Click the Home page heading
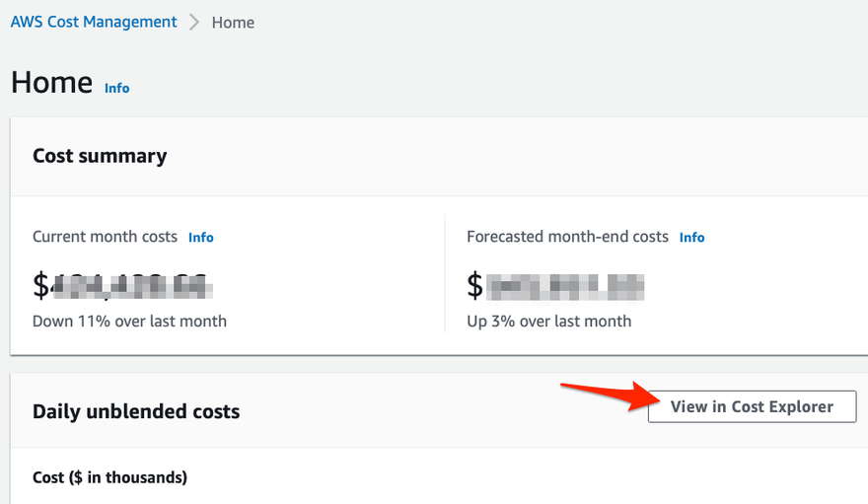Image resolution: width=868 pixels, height=504 pixels. (51, 83)
